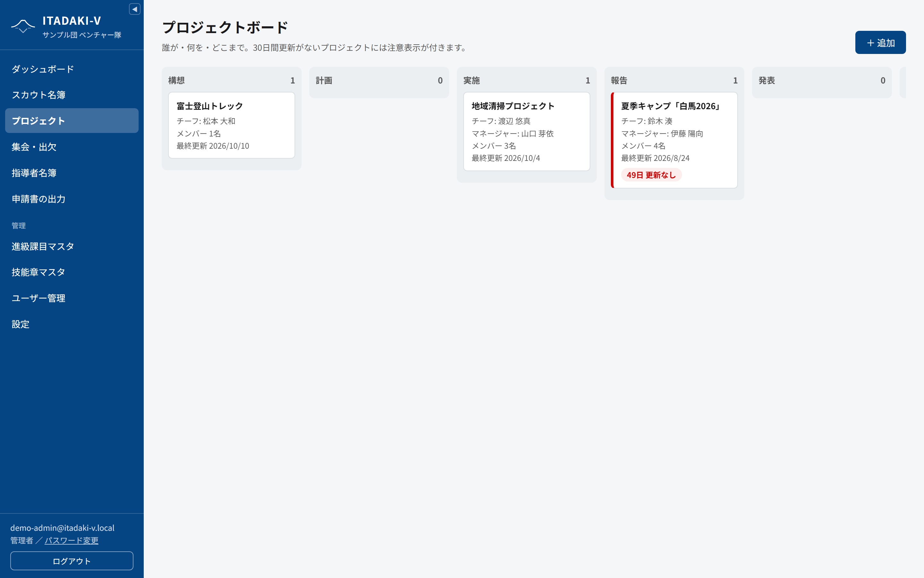Go to ユーザー管理
Viewport: 924px width, 578px height.
[72, 298]
